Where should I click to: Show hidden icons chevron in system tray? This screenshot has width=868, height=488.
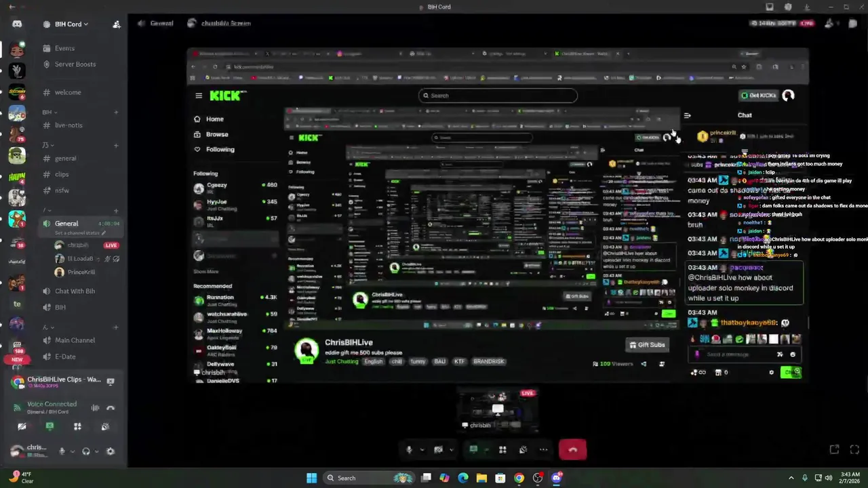791,478
